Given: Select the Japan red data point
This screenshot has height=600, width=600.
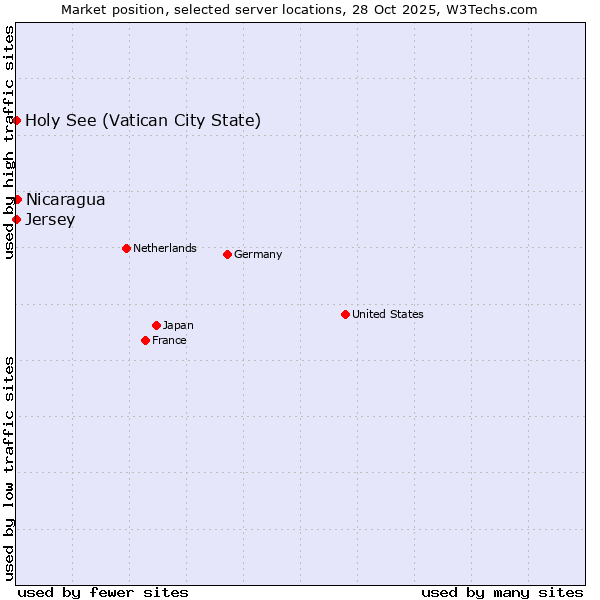Looking at the screenshot, I should pos(156,325).
